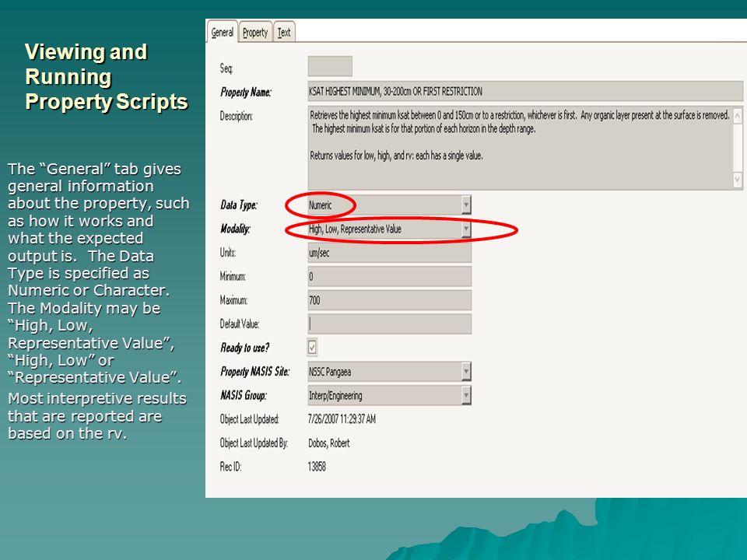Switch to the General tab
The width and height of the screenshot is (747, 560).
(x=222, y=32)
